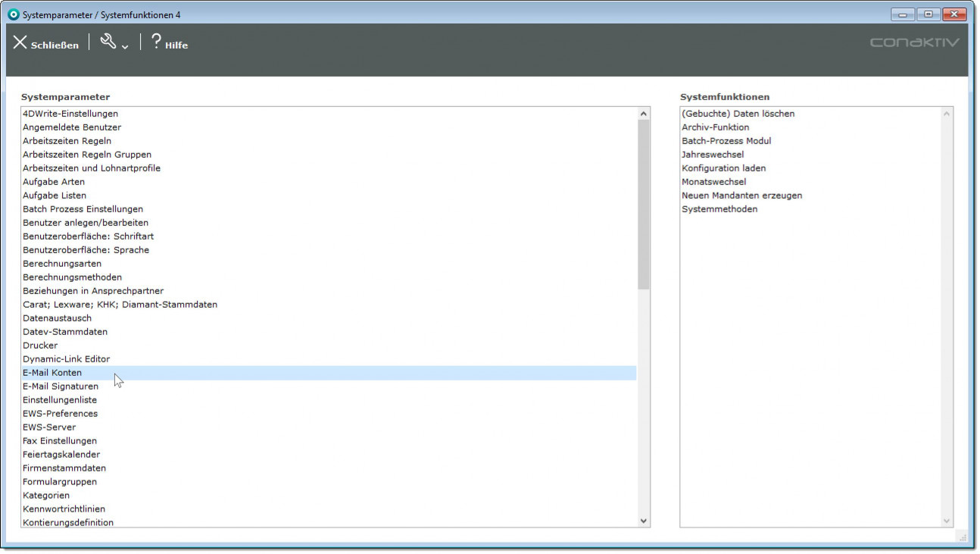This screenshot has height=554, width=980.
Task: Select Benutzer anlegen/bearbeiten entry
Action: coord(86,223)
